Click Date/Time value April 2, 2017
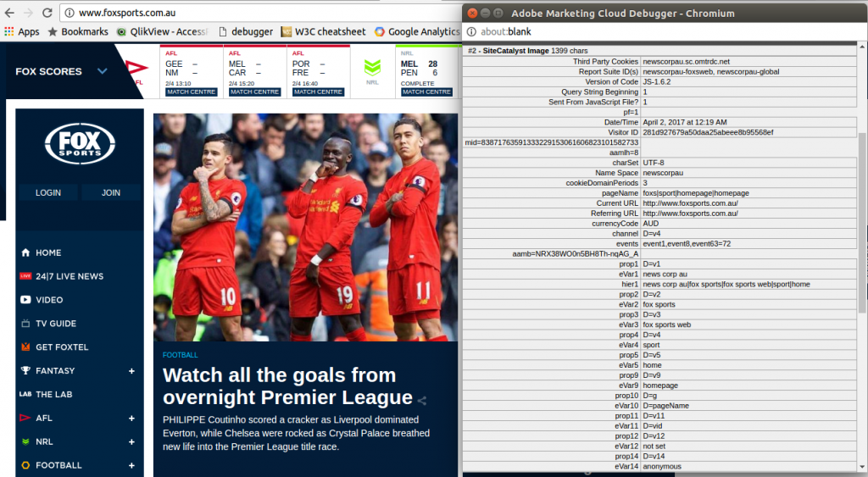 pyautogui.click(x=685, y=122)
